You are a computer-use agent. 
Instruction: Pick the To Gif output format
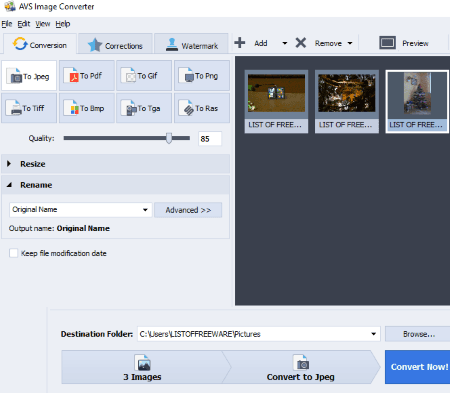tap(144, 76)
